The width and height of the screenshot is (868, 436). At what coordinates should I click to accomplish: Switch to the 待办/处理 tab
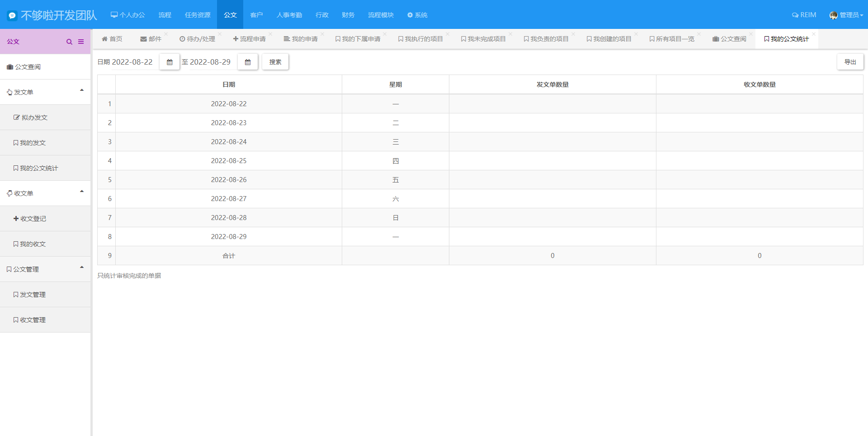[198, 39]
